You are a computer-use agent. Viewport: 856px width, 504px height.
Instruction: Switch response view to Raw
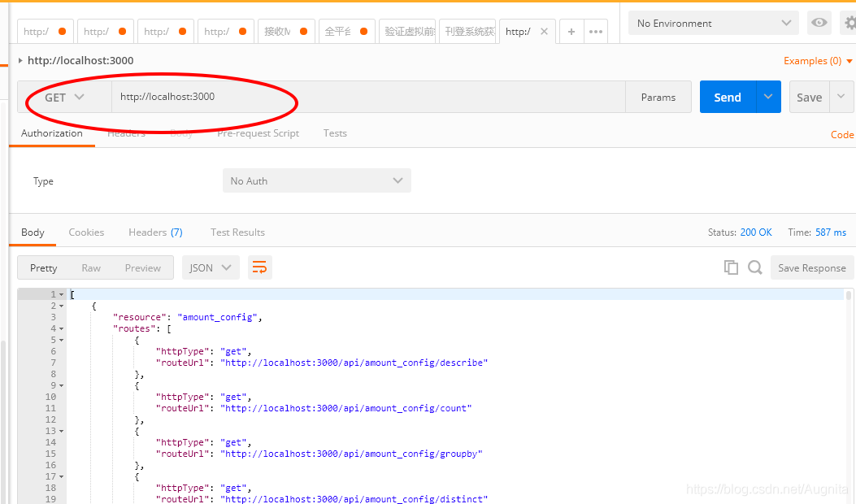pyautogui.click(x=91, y=268)
